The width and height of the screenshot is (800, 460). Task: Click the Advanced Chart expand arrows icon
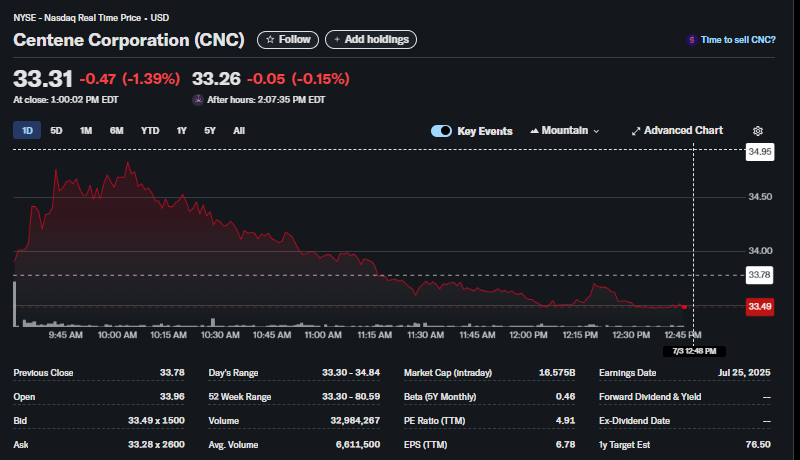pos(636,131)
